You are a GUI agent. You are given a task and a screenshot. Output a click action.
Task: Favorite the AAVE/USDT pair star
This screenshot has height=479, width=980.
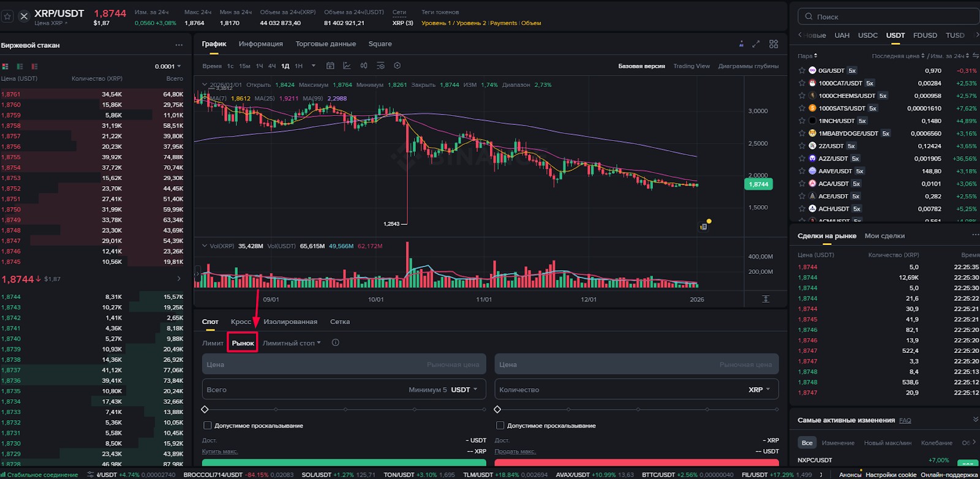click(802, 171)
